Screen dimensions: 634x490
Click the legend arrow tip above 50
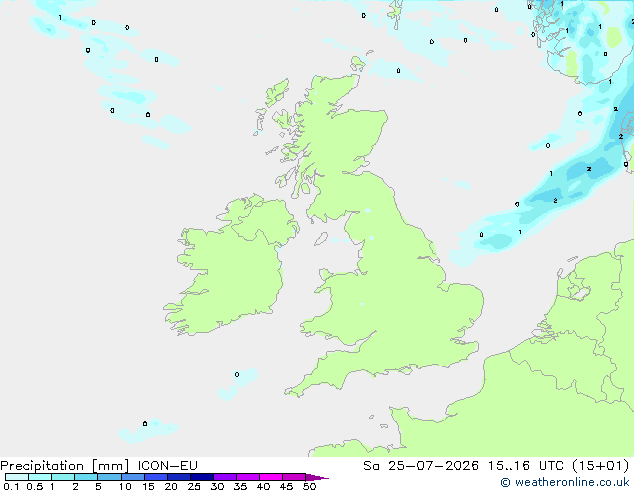point(317,477)
